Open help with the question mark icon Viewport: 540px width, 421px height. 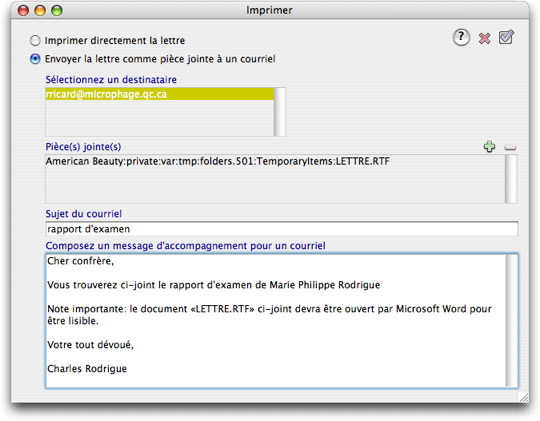coord(461,37)
